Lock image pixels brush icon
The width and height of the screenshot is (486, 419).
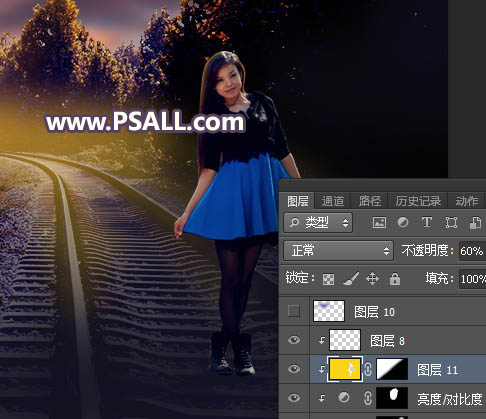click(x=351, y=279)
